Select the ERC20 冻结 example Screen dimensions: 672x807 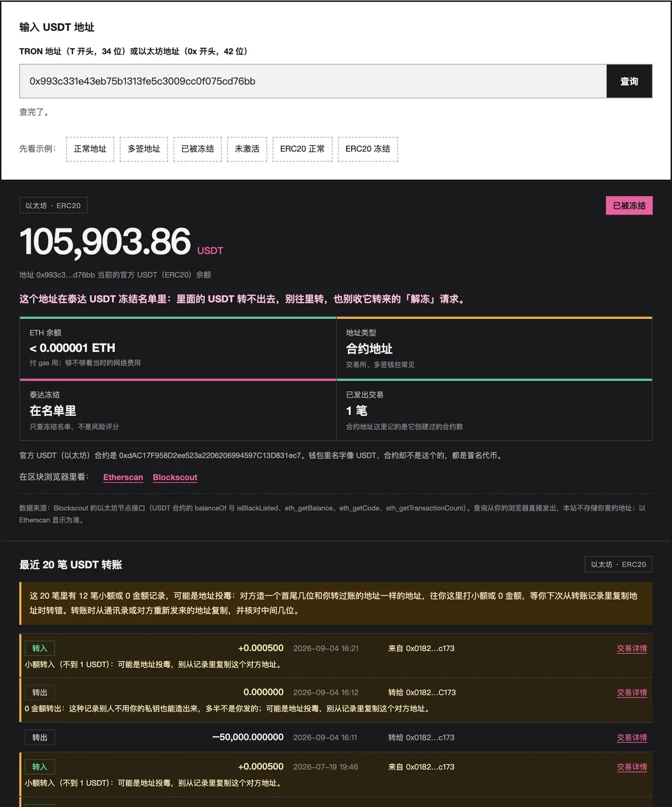point(368,149)
